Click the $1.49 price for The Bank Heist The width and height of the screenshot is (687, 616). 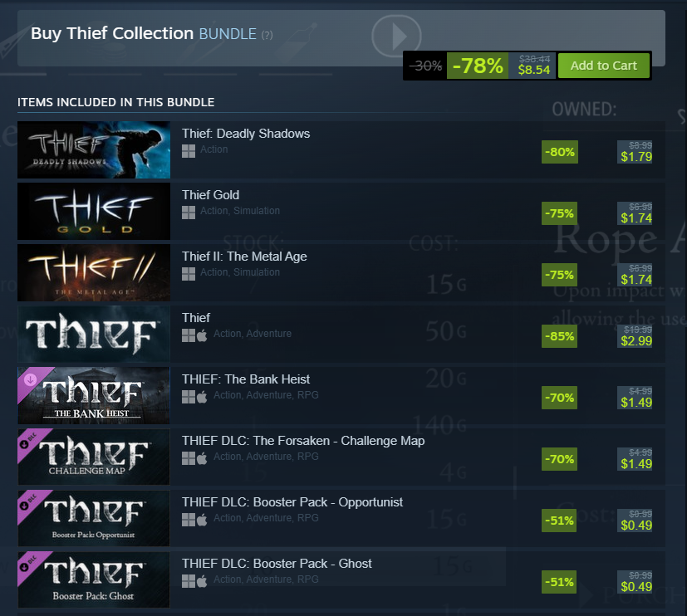(636, 403)
